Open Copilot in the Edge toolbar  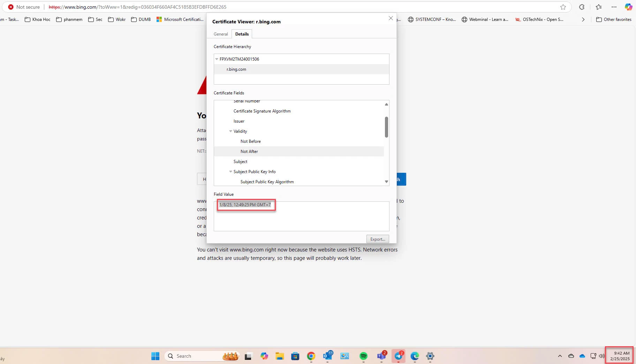[628, 7]
